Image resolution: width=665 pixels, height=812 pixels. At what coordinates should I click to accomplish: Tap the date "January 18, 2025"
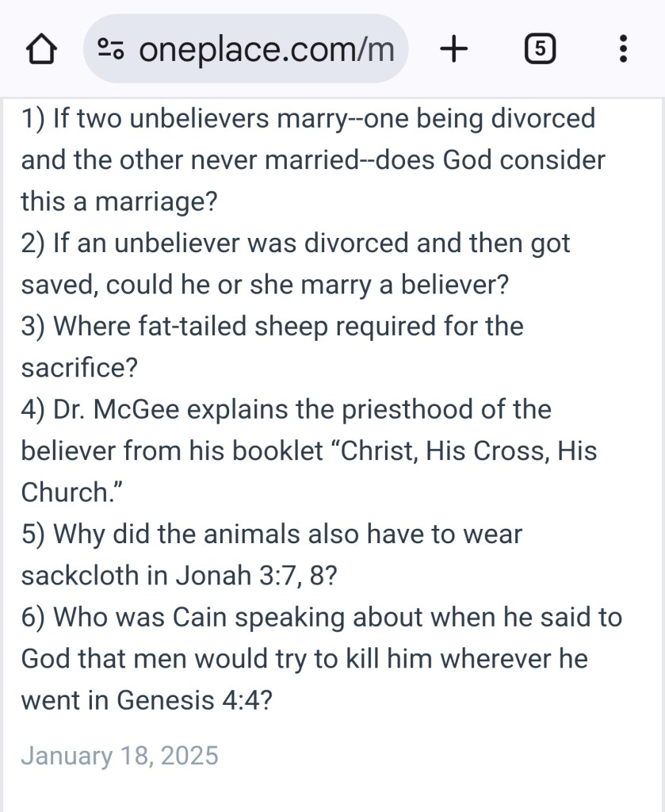(x=119, y=755)
